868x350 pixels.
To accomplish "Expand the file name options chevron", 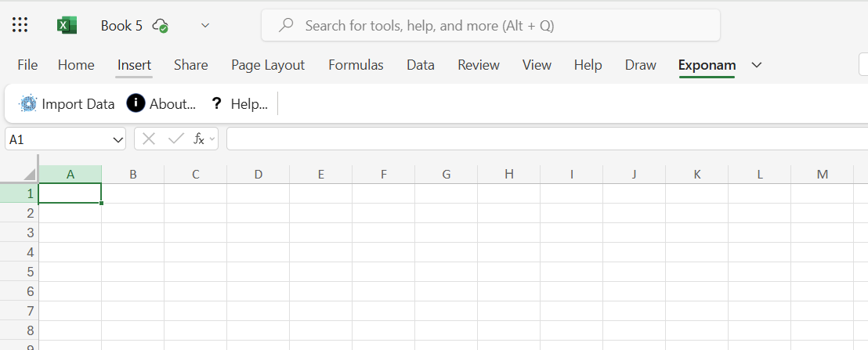I will [205, 25].
